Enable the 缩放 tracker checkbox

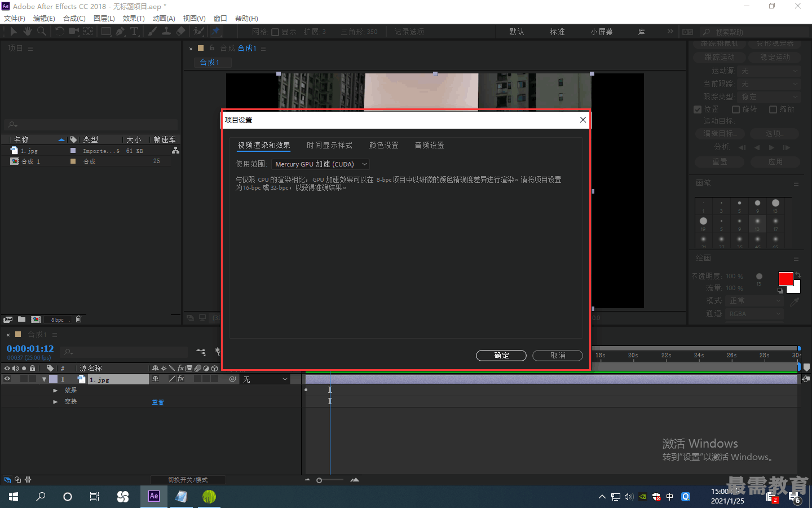click(x=773, y=110)
